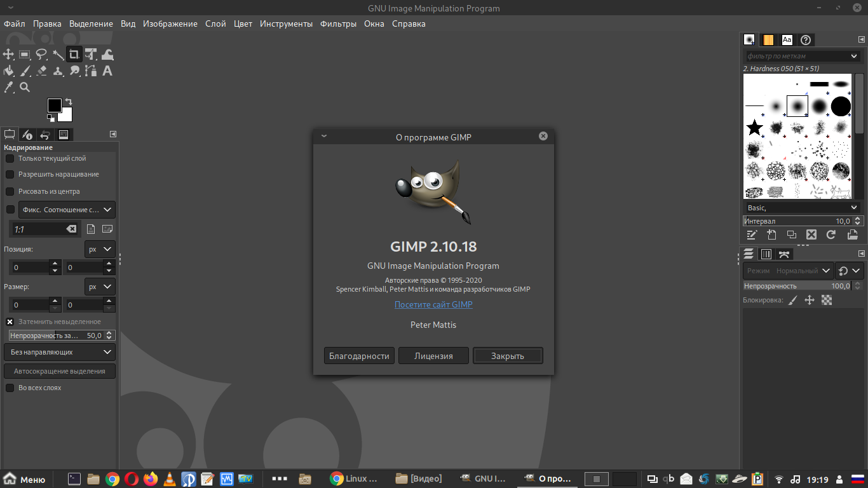Select the Text tool
This screenshot has height=488, width=868.
[x=107, y=71]
